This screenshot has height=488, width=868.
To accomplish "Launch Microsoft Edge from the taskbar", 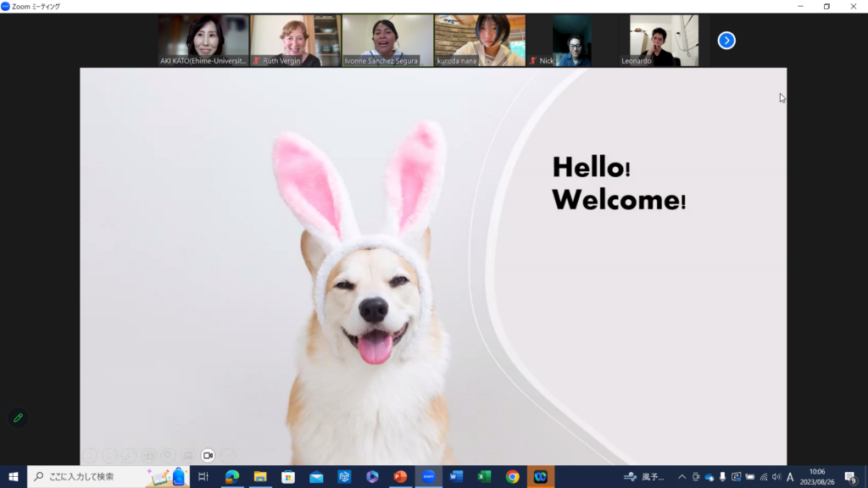I will 232,476.
